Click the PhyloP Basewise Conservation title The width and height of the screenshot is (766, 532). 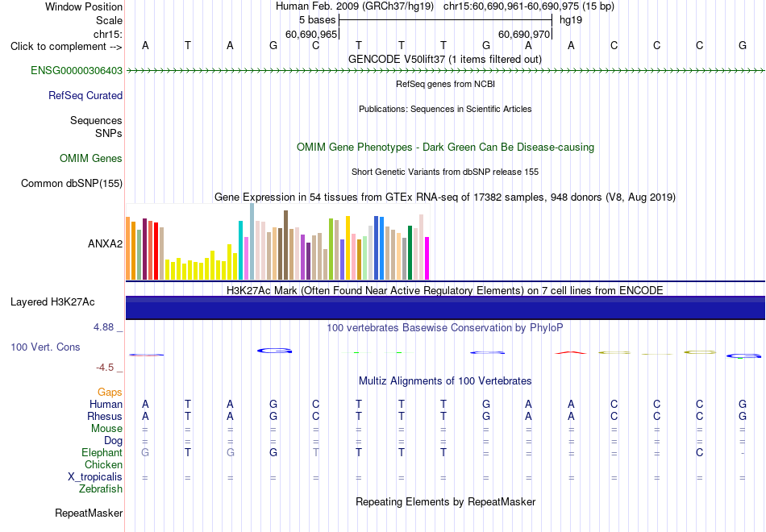click(445, 327)
